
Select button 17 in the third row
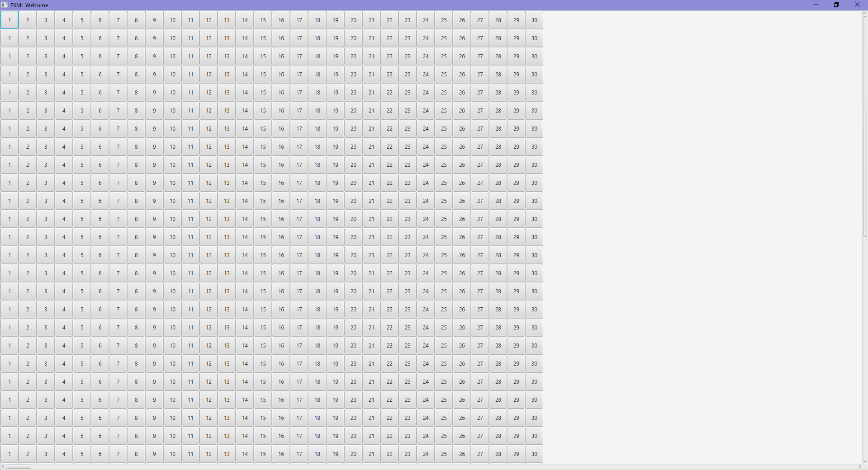coord(299,56)
